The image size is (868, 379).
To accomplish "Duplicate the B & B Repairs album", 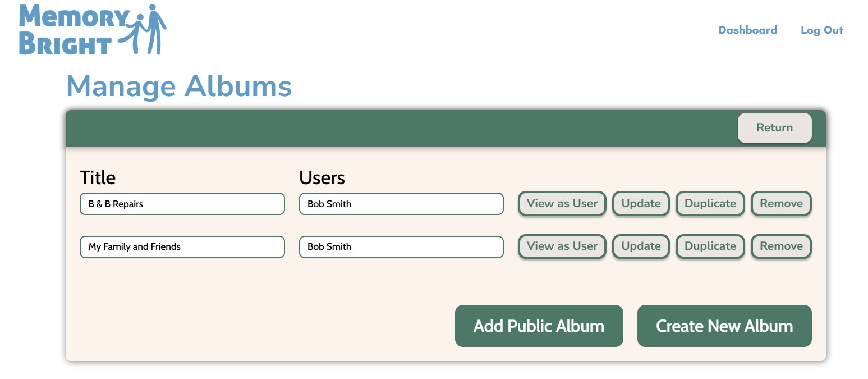I will (x=710, y=204).
